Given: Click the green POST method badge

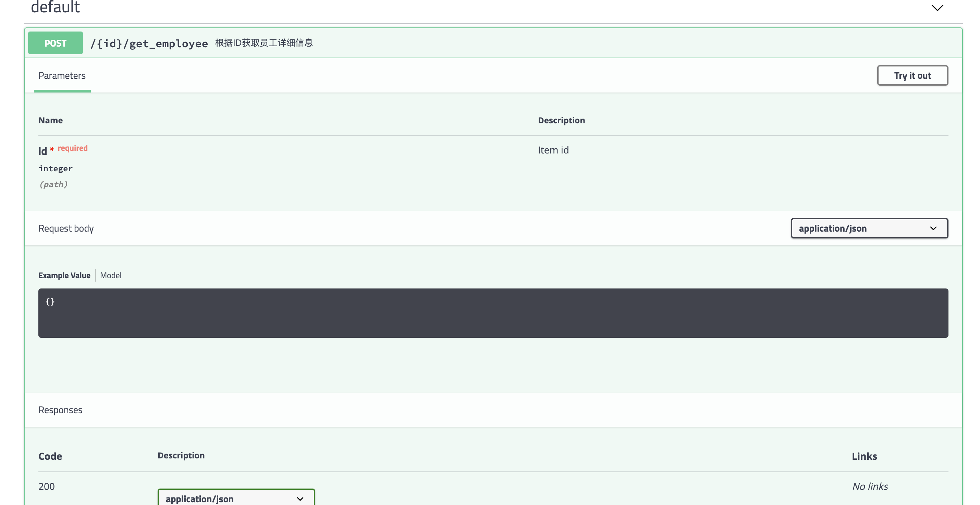Looking at the screenshot, I should click(56, 43).
